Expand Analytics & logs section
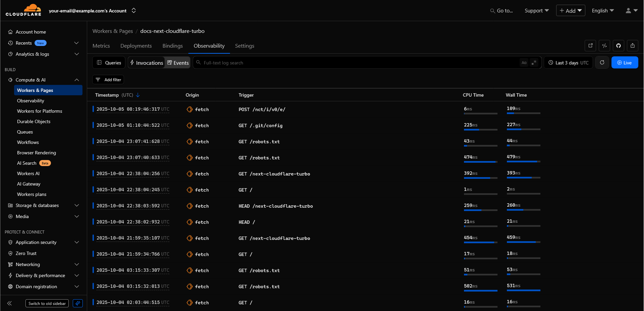This screenshot has width=644, height=311. pos(76,54)
